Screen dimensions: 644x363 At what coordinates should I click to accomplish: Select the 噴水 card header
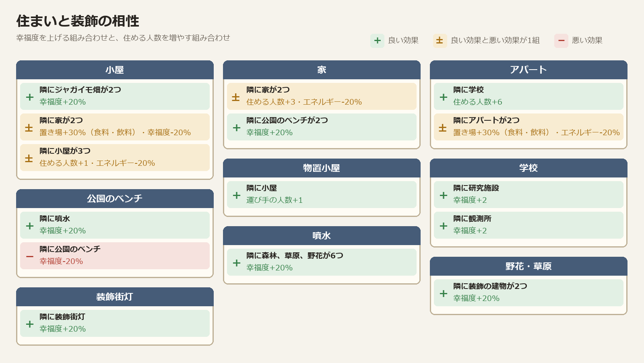pos(322,236)
